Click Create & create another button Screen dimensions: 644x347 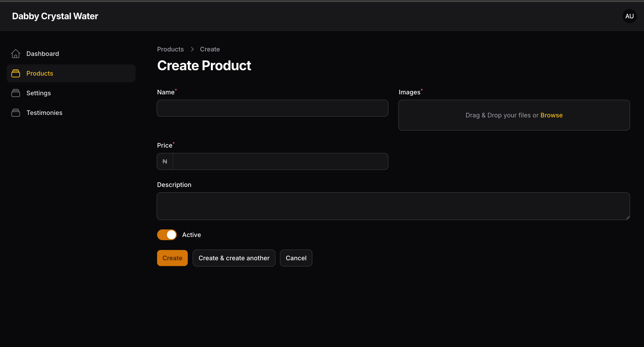coord(234,258)
